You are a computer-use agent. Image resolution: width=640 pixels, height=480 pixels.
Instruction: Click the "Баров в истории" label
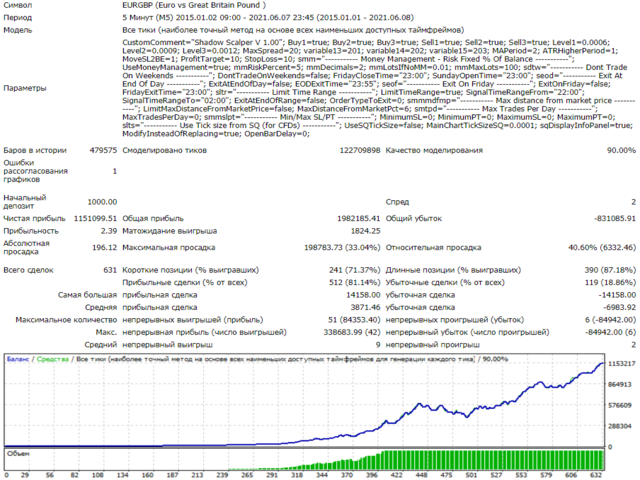pyautogui.click(x=35, y=150)
